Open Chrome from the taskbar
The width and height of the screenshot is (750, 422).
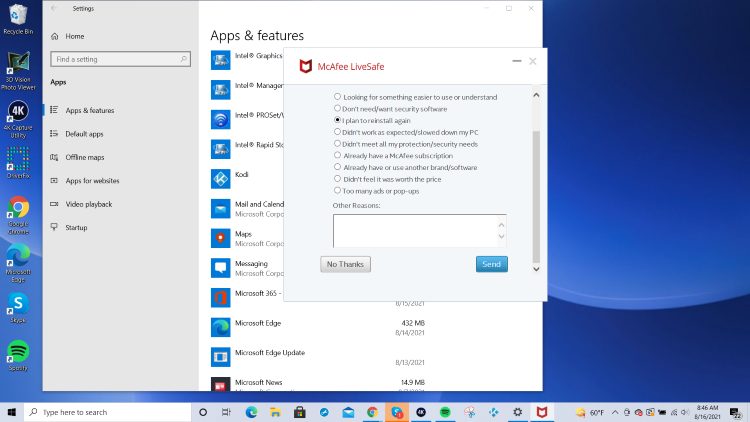(x=372, y=412)
